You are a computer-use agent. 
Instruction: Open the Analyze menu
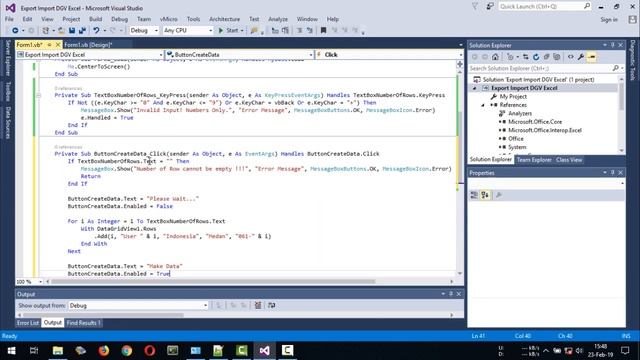[278, 19]
